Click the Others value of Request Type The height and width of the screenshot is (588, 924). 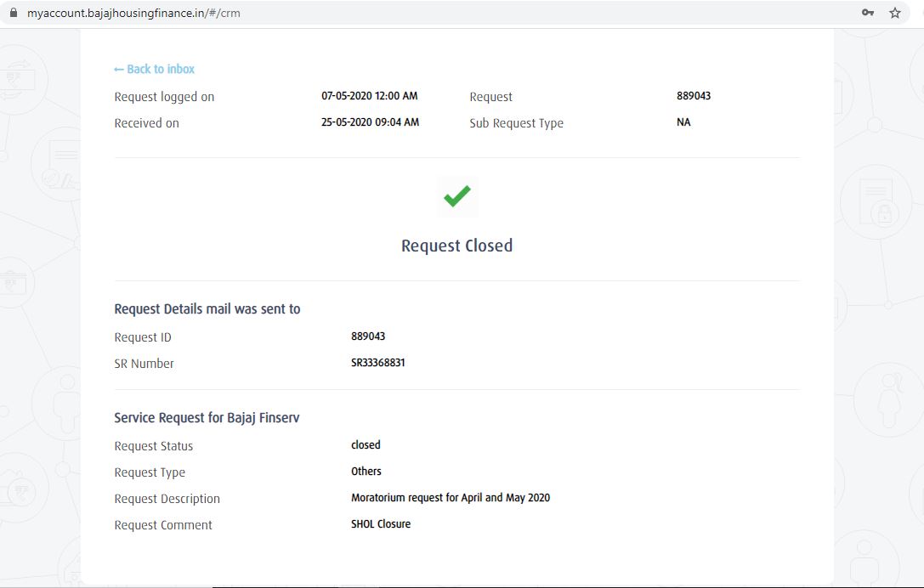pyautogui.click(x=366, y=472)
